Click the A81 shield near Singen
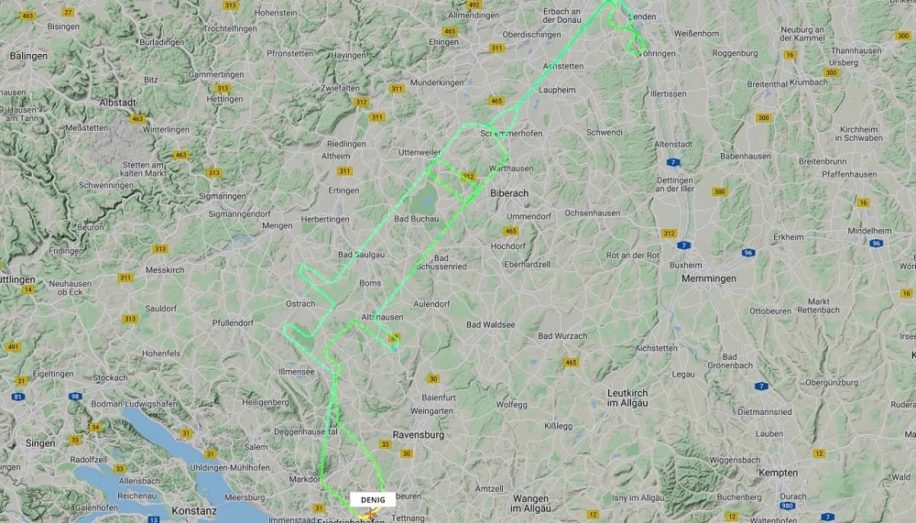916x523 pixels. coord(18,397)
